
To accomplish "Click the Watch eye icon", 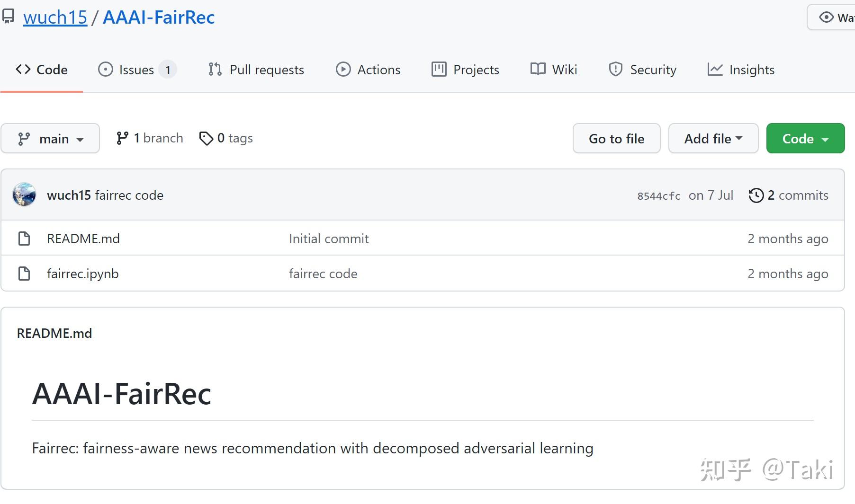I will pyautogui.click(x=826, y=18).
